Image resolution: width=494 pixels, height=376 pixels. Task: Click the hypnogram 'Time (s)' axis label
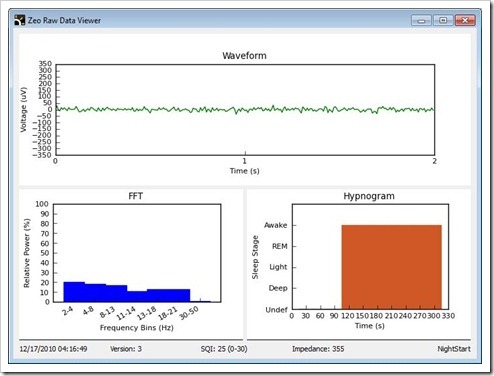point(369,326)
